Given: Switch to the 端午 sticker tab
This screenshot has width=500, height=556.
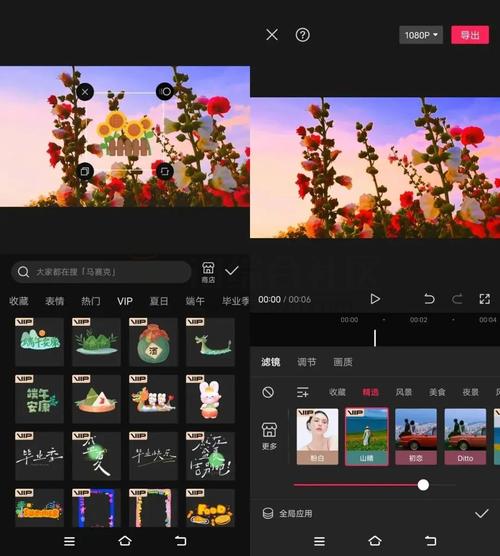Looking at the screenshot, I should coord(195,301).
